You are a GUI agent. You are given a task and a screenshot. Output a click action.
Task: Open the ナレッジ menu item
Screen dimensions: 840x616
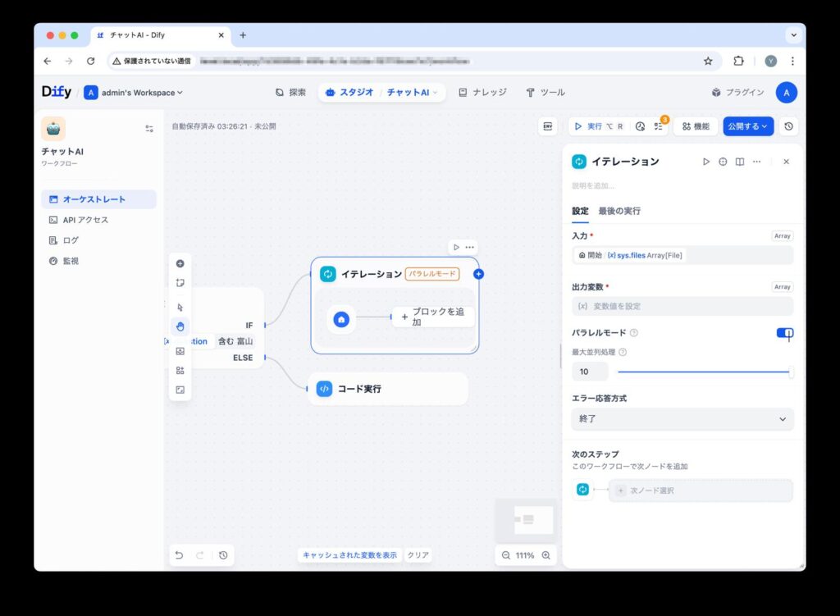pyautogui.click(x=482, y=93)
